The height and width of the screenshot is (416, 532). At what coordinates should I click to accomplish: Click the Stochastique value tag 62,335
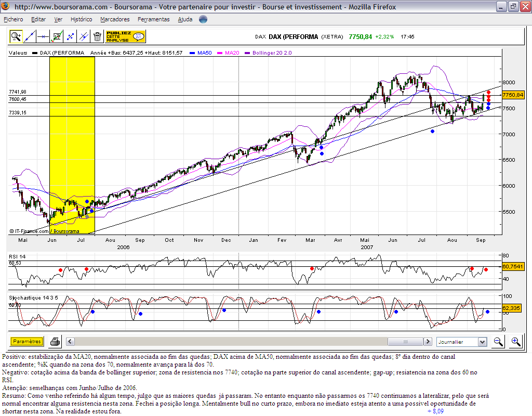pos(511,308)
